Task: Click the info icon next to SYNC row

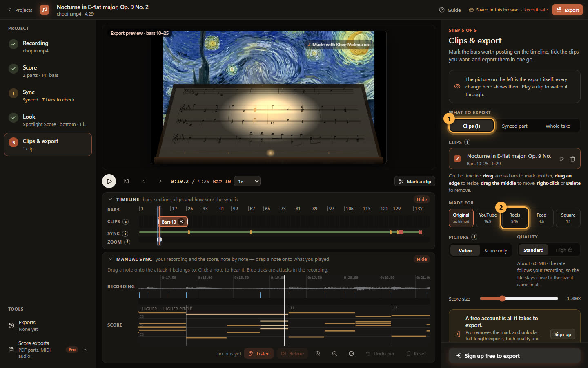Action: (x=125, y=233)
